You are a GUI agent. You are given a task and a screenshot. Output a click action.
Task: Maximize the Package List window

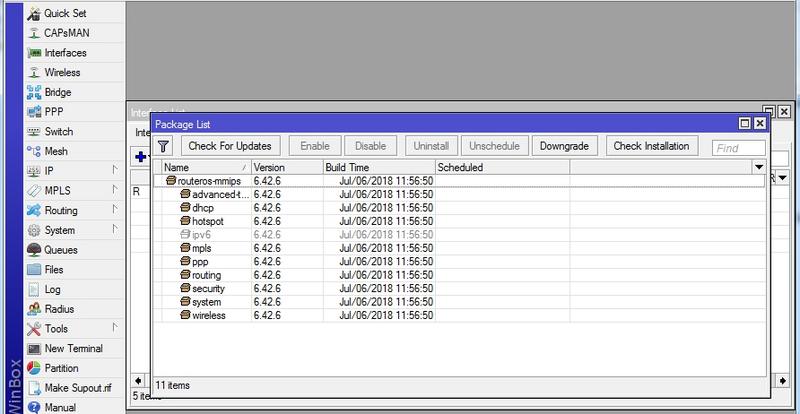tap(745, 124)
